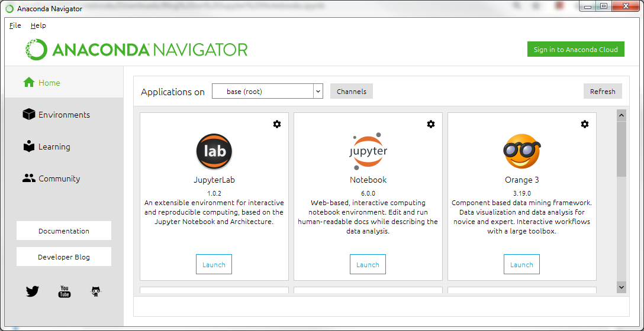Open the Documentation link button

coord(64,231)
